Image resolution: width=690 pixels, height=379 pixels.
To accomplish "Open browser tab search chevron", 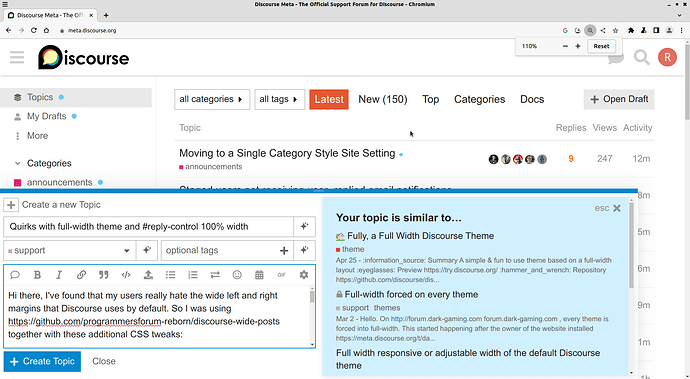I will [x=679, y=15].
